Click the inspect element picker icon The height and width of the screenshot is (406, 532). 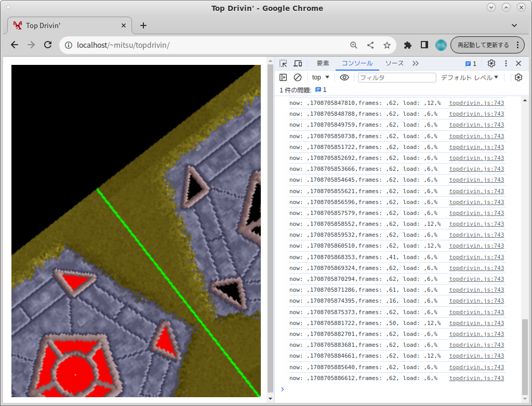click(283, 63)
